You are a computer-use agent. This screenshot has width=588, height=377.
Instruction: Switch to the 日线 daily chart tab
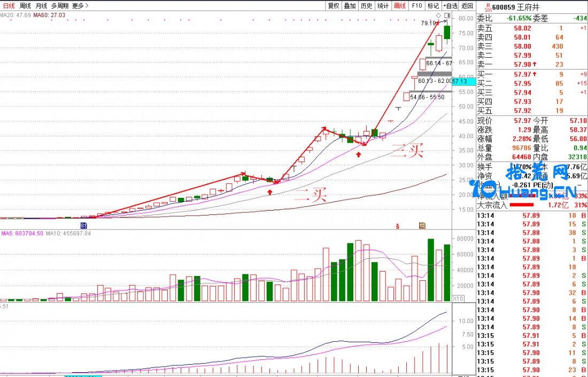point(9,6)
